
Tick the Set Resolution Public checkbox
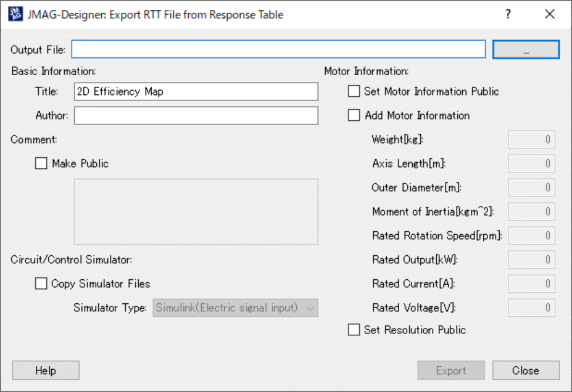click(354, 330)
